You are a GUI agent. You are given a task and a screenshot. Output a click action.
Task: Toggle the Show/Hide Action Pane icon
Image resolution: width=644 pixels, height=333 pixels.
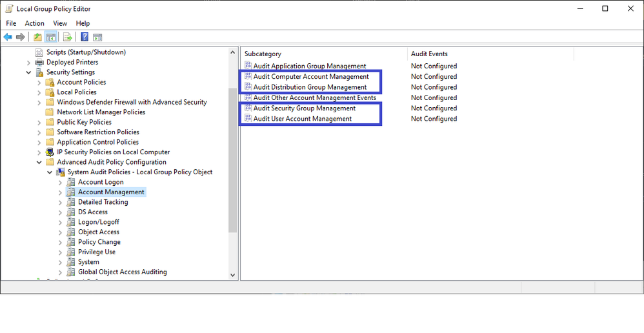point(97,37)
